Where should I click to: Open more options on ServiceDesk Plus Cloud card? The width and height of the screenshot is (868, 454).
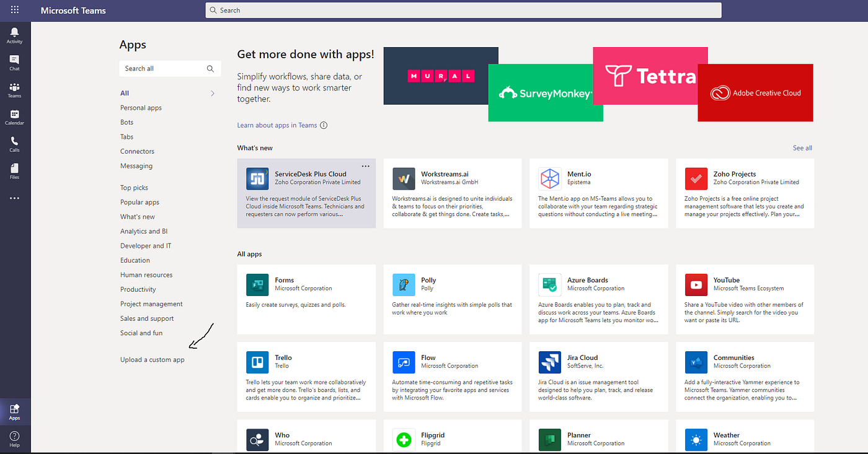tap(365, 166)
